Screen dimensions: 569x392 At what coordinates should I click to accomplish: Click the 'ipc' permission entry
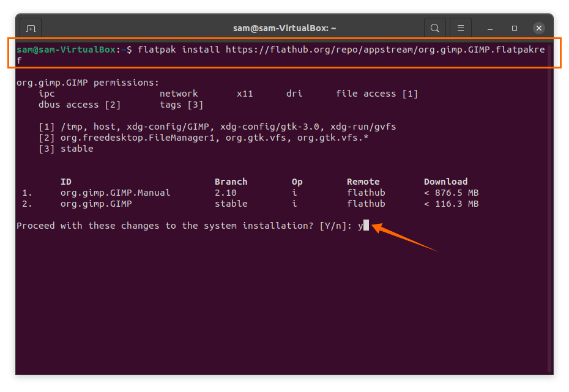pos(46,94)
